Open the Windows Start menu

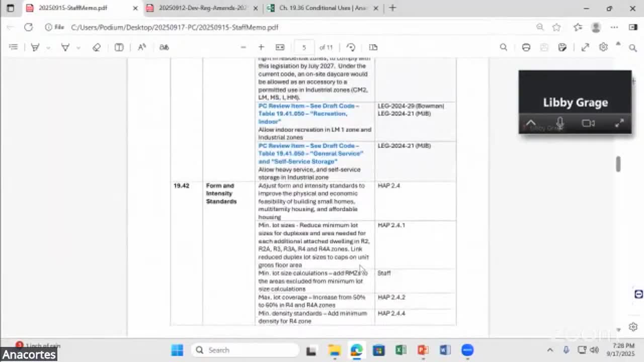pyautogui.click(x=177, y=350)
